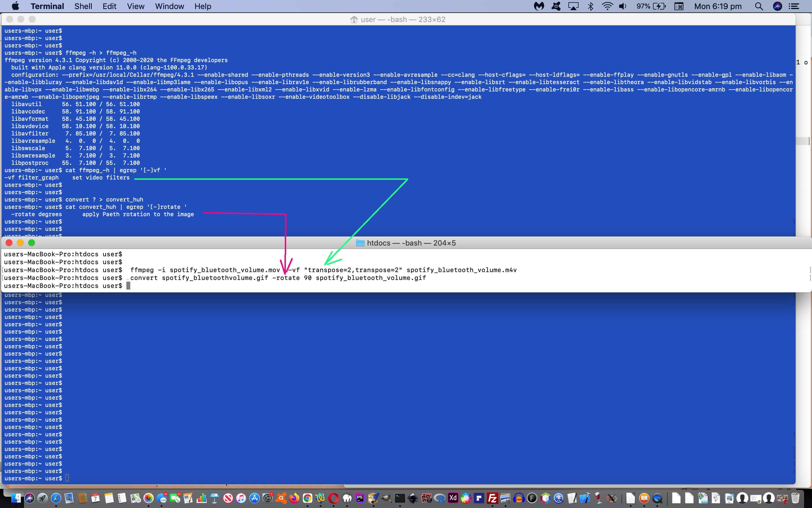Open the volume control in the menu bar
Screen dimensions: 812x508
[623, 6]
